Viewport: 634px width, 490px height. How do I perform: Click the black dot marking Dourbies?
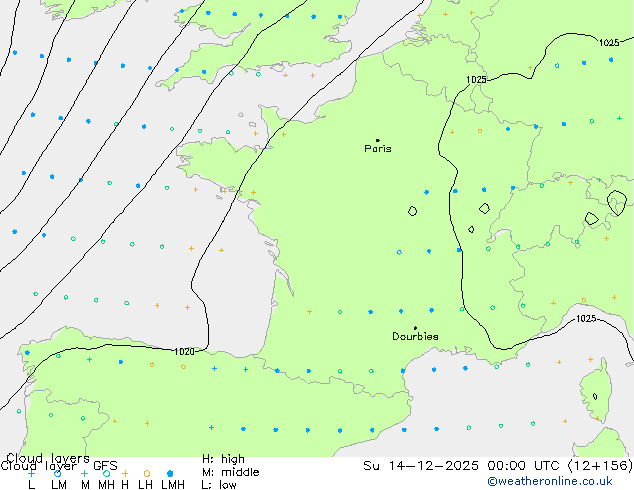click(415, 328)
